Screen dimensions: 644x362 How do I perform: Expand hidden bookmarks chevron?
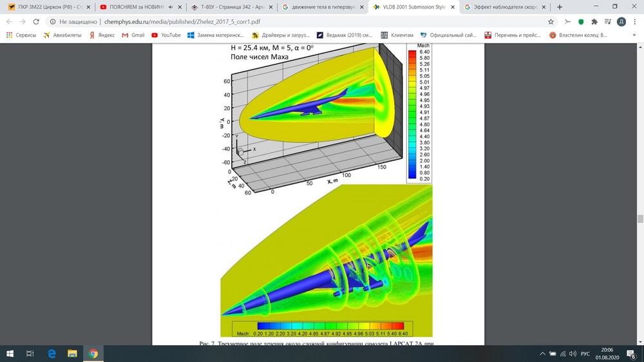pyautogui.click(x=634, y=35)
